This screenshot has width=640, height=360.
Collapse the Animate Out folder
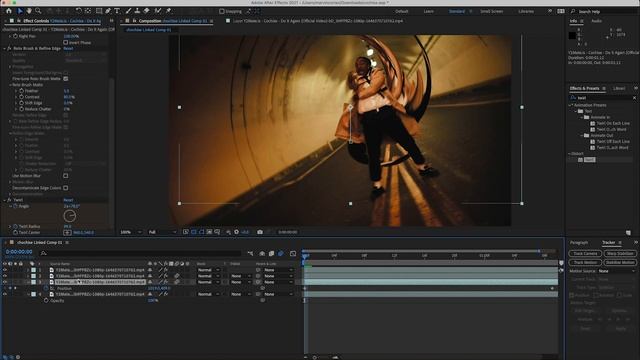click(x=582, y=136)
